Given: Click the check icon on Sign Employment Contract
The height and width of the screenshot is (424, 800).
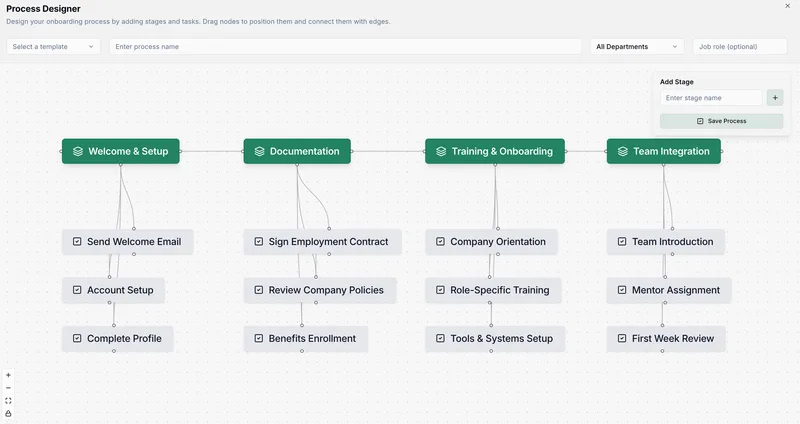Looking at the screenshot, I should [259, 241].
